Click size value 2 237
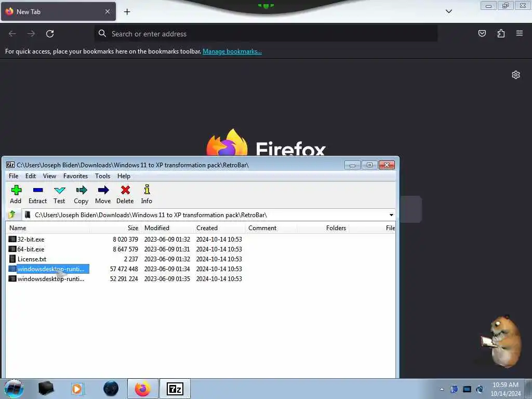Image resolution: width=532 pixels, height=399 pixels. (131, 259)
